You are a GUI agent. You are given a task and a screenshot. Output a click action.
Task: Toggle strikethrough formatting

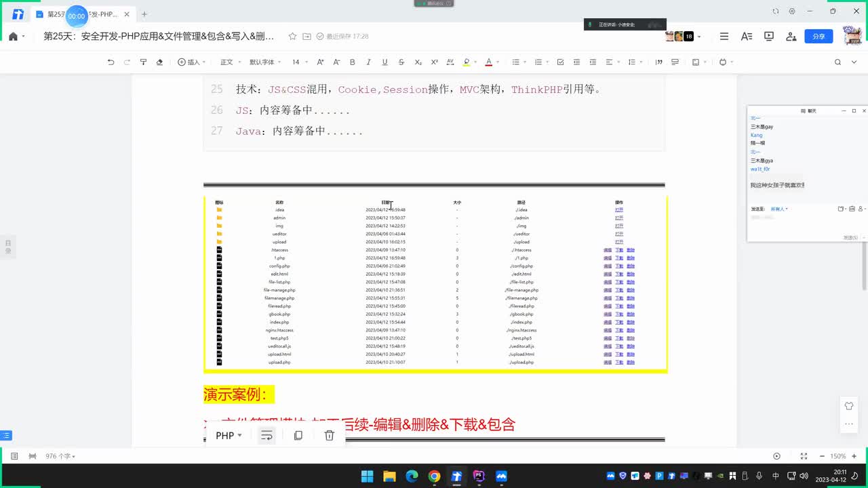tap(401, 62)
